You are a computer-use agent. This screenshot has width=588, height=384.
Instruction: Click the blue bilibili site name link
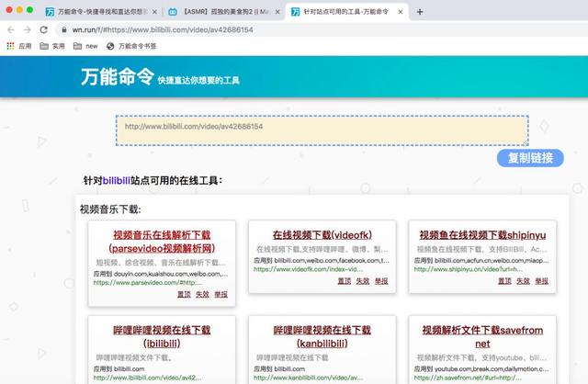pyautogui.click(x=117, y=180)
